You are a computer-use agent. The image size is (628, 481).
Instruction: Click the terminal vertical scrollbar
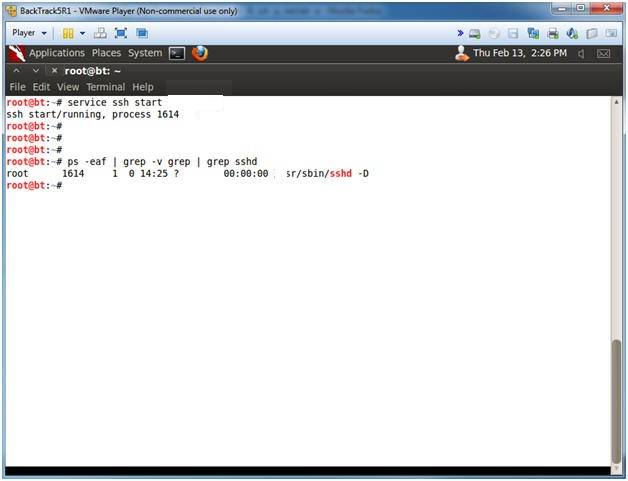point(616,400)
